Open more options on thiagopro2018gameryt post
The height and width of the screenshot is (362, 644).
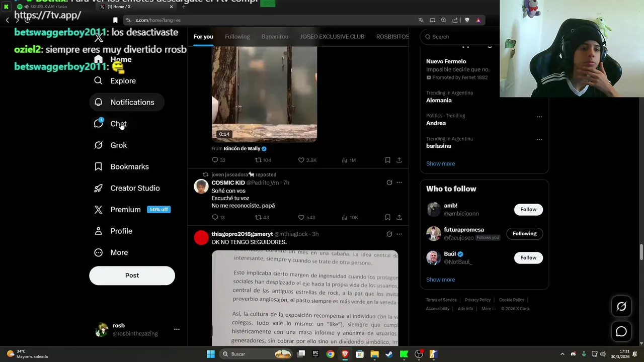pyautogui.click(x=399, y=234)
